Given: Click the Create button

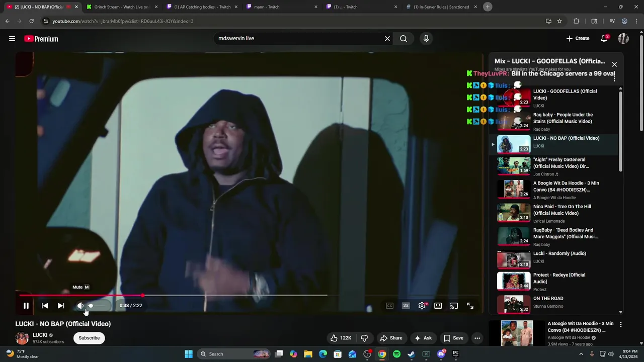Looking at the screenshot, I should click(578, 38).
